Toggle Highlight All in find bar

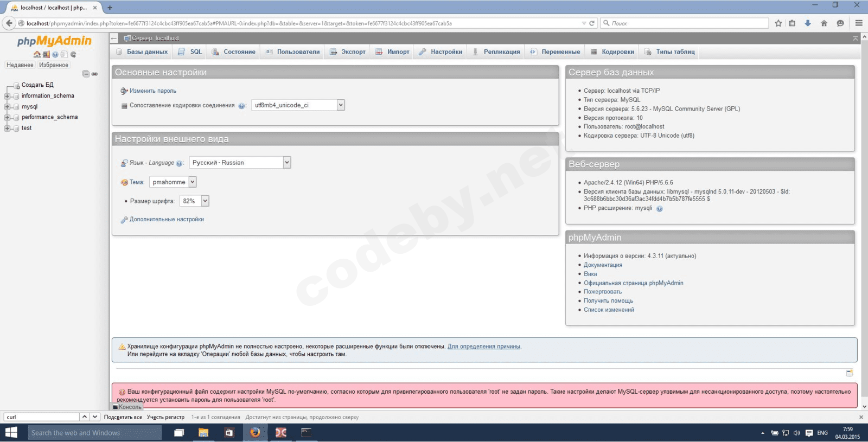[x=123, y=417]
